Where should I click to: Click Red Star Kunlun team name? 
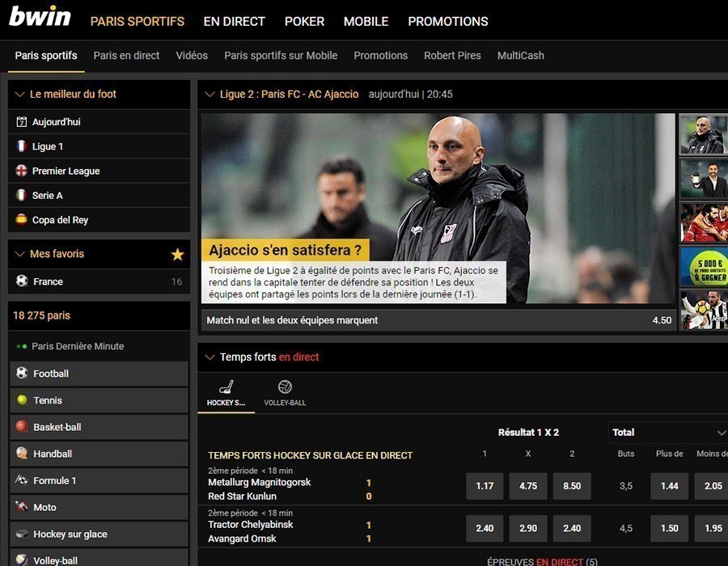coord(242,496)
